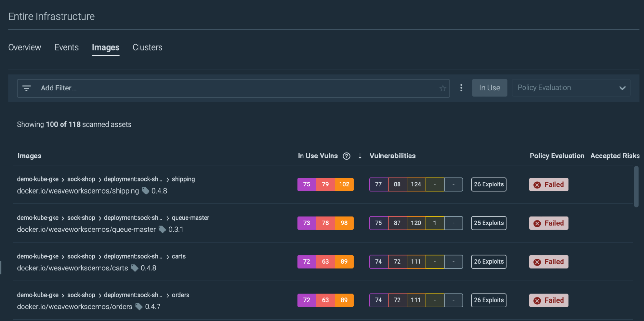644x321 pixels.
Task: Switch to the Clusters tab
Action: tap(147, 47)
